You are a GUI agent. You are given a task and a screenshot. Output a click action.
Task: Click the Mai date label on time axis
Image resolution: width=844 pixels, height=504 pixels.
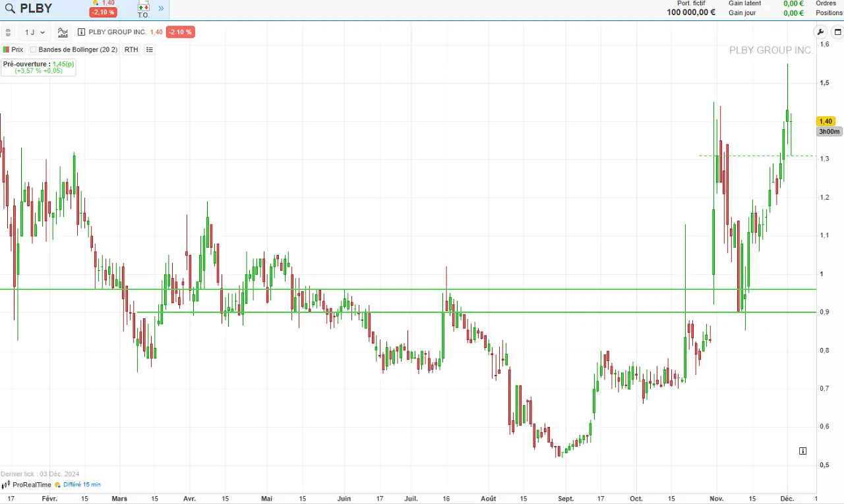coord(266,499)
